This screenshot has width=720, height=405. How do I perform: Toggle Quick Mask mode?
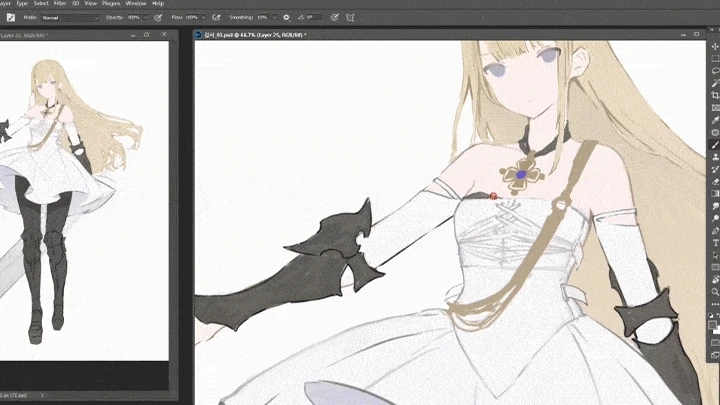pos(715,343)
